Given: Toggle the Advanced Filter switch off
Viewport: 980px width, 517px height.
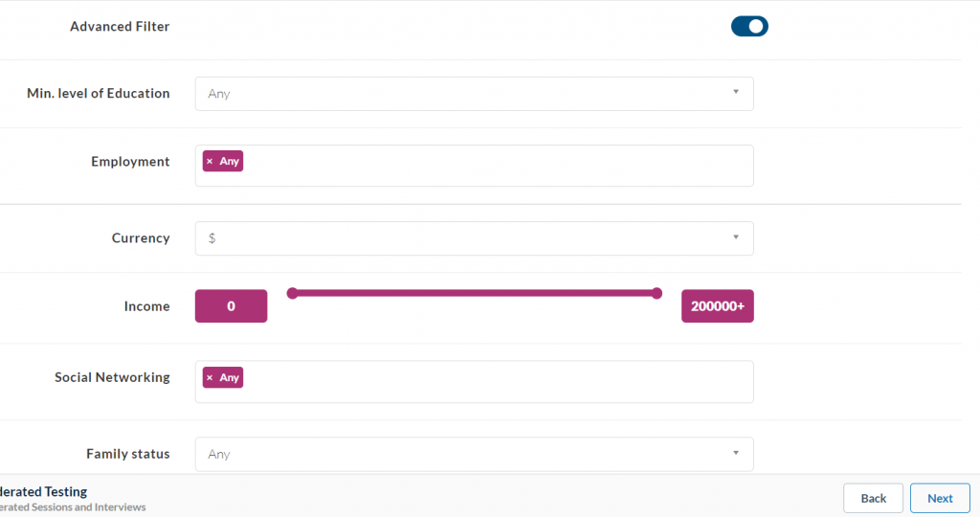Looking at the screenshot, I should pyautogui.click(x=749, y=27).
